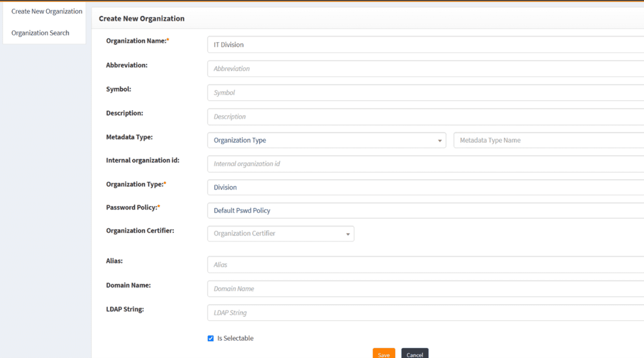Click the Abbreviation text field
The height and width of the screenshot is (358, 644).
[x=425, y=69]
